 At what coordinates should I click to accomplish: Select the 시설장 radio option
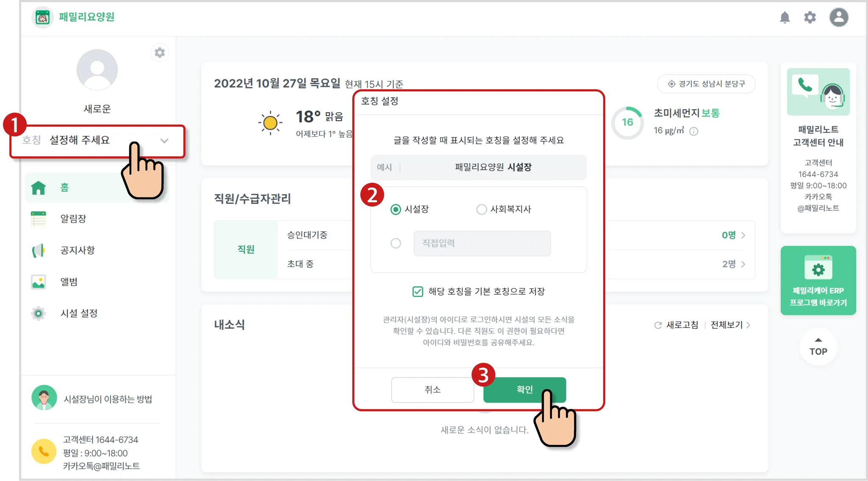(395, 210)
